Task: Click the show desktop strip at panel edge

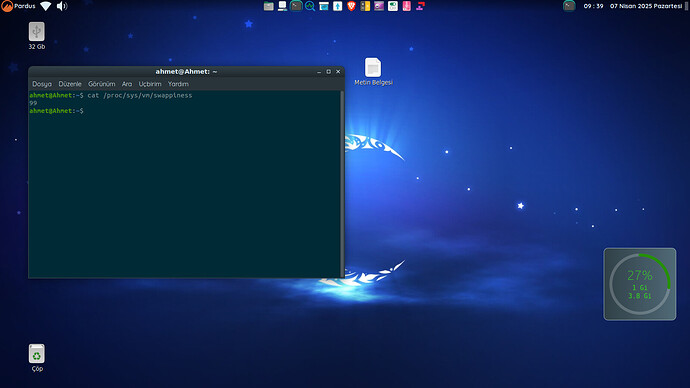Action: pos(686,6)
